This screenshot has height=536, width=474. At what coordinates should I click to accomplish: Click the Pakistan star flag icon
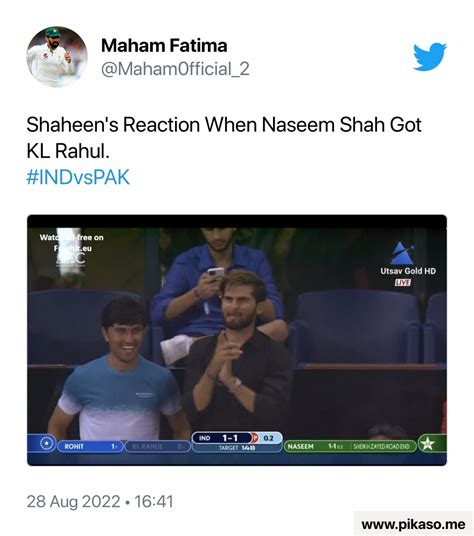coord(427,444)
